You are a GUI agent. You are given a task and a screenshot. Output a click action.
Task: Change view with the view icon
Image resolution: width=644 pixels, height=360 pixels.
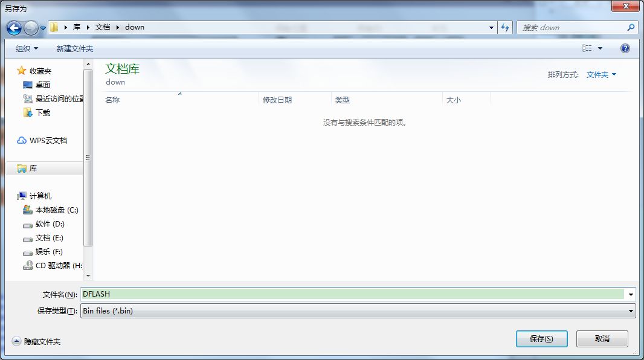587,48
